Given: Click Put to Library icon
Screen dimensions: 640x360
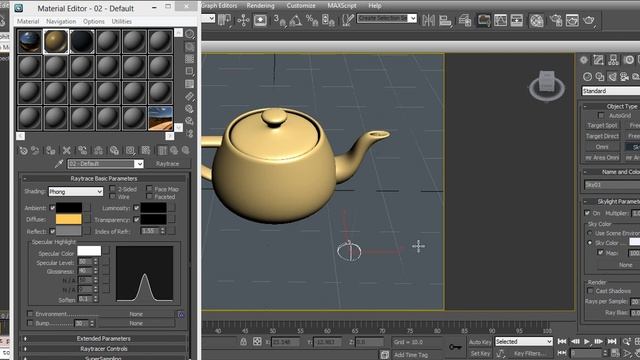Looking at the screenshot, I should coord(114,151).
